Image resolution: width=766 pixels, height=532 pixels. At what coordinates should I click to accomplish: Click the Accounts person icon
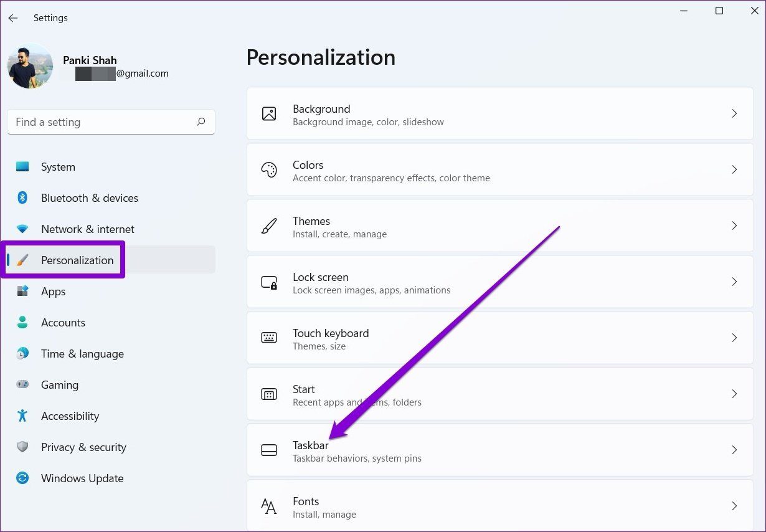(22, 323)
